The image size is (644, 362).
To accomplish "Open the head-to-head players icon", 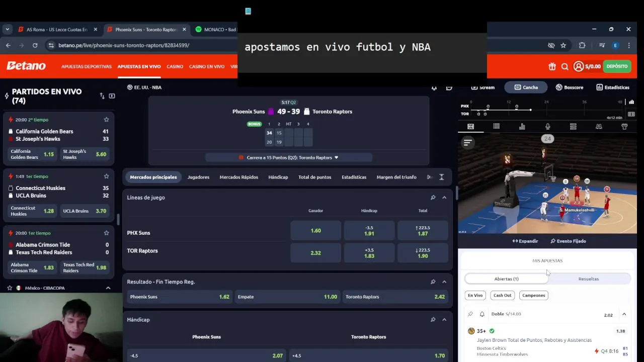I will click(x=599, y=127).
